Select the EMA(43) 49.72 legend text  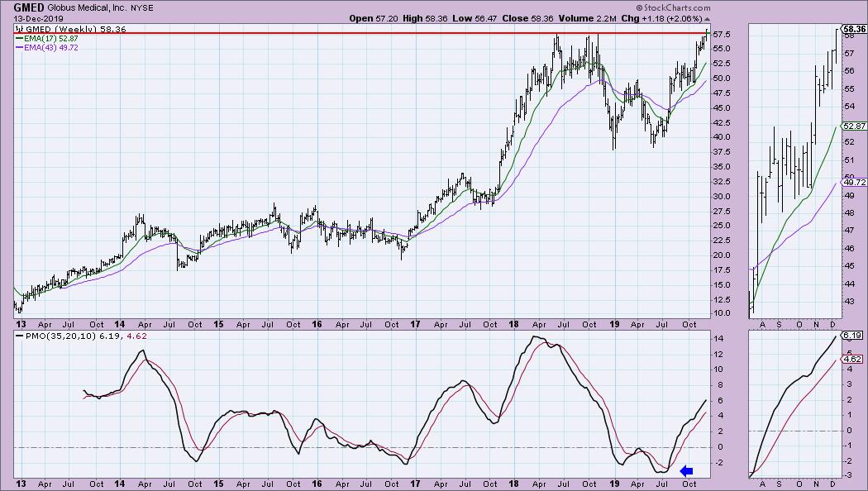51,48
